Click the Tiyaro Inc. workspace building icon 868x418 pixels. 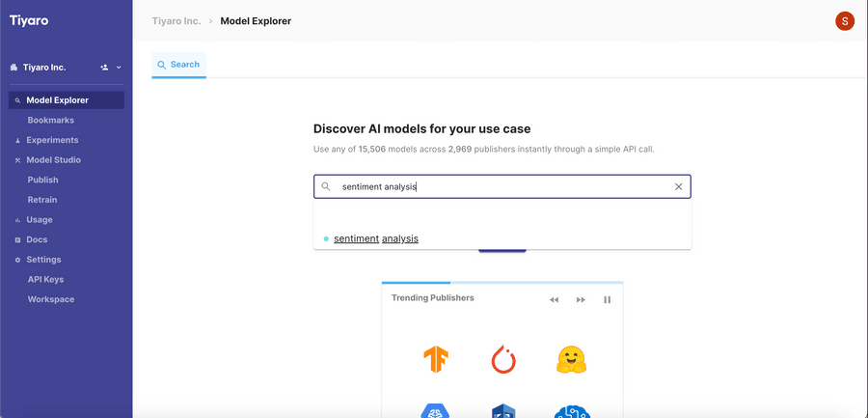[x=14, y=68]
